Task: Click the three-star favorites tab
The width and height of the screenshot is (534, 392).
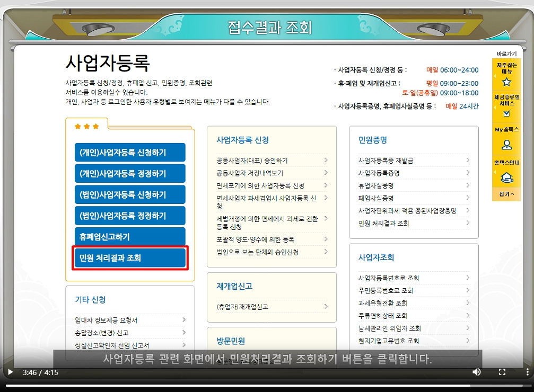Action: [87, 126]
